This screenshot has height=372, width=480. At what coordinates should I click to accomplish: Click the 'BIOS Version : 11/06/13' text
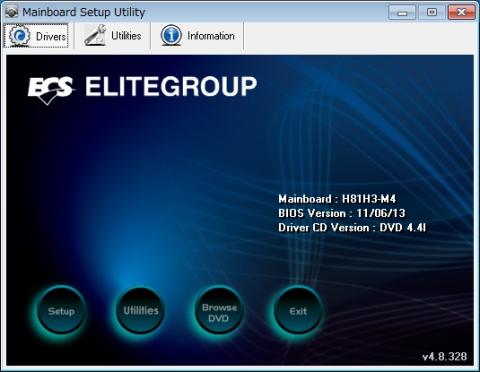342,213
